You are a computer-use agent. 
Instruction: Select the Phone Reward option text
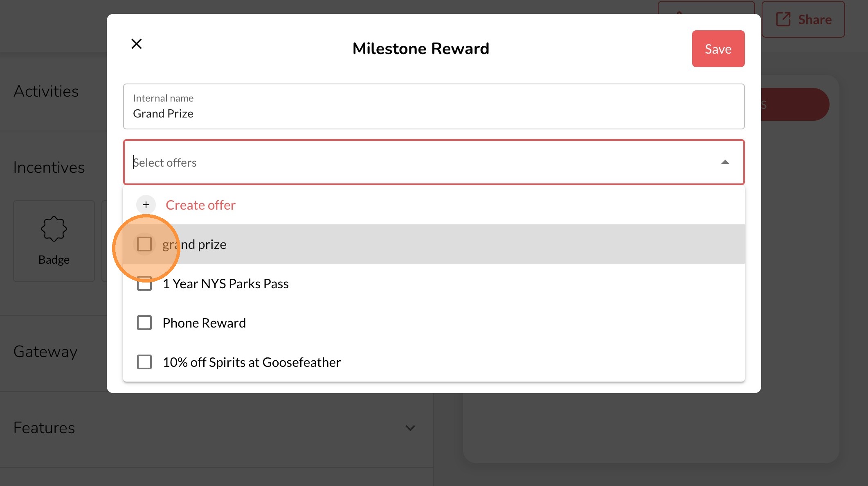point(204,323)
